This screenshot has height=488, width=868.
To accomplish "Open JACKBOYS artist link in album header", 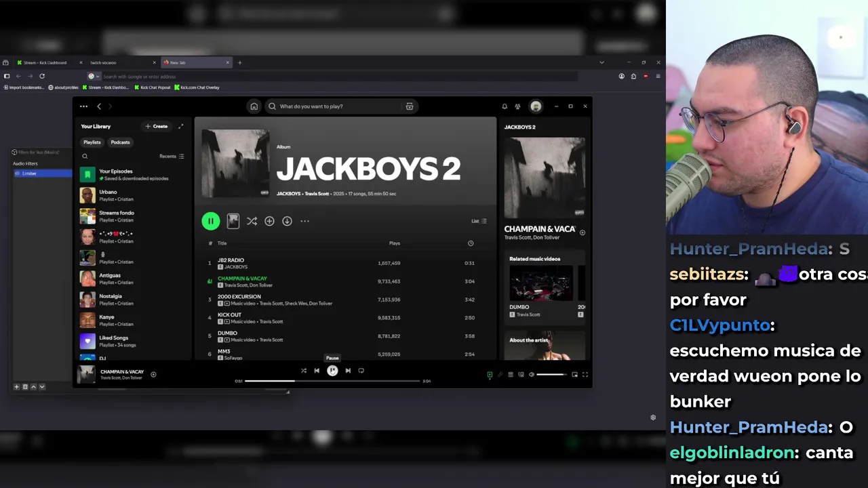I will (288, 194).
